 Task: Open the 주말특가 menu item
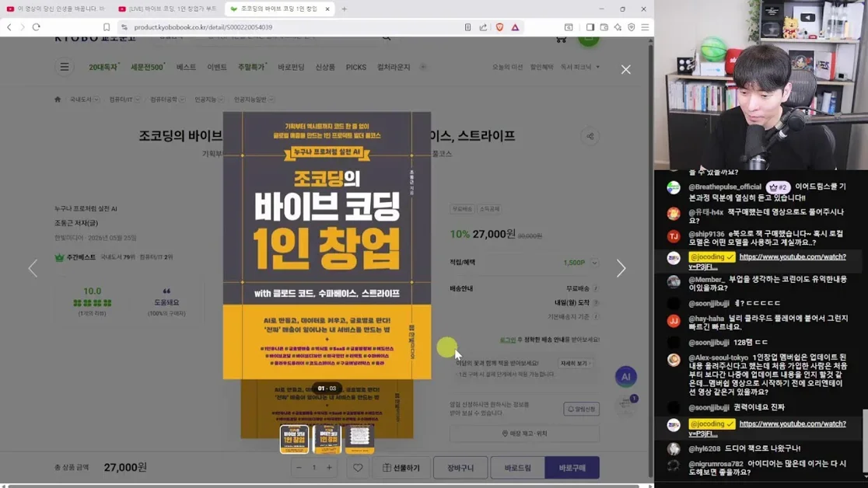click(x=253, y=67)
